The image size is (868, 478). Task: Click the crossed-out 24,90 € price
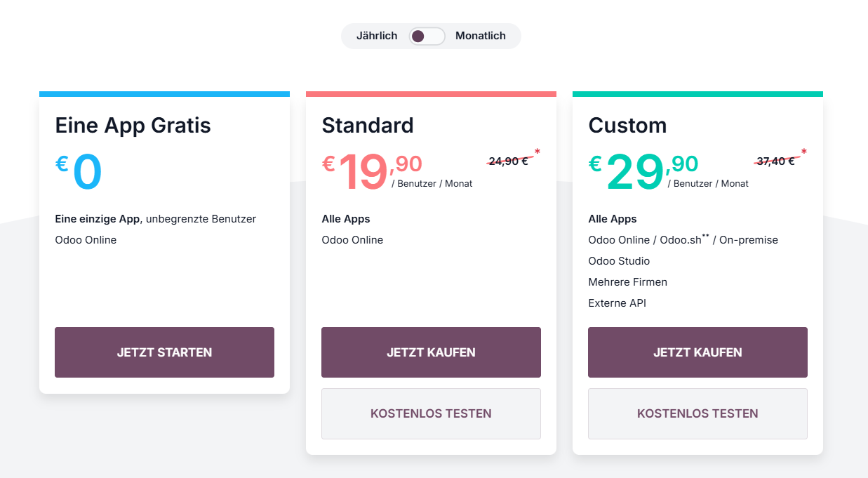point(508,161)
